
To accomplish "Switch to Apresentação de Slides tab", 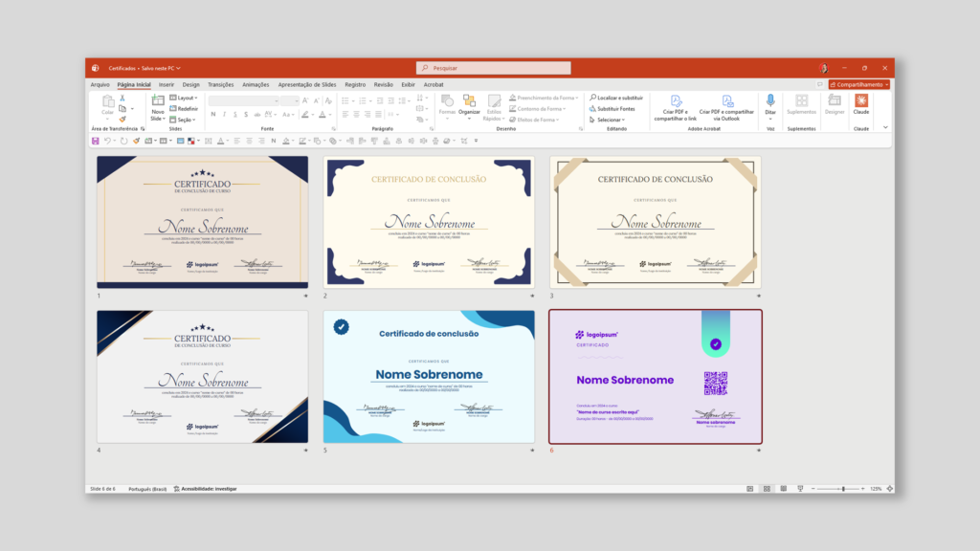I will [307, 85].
